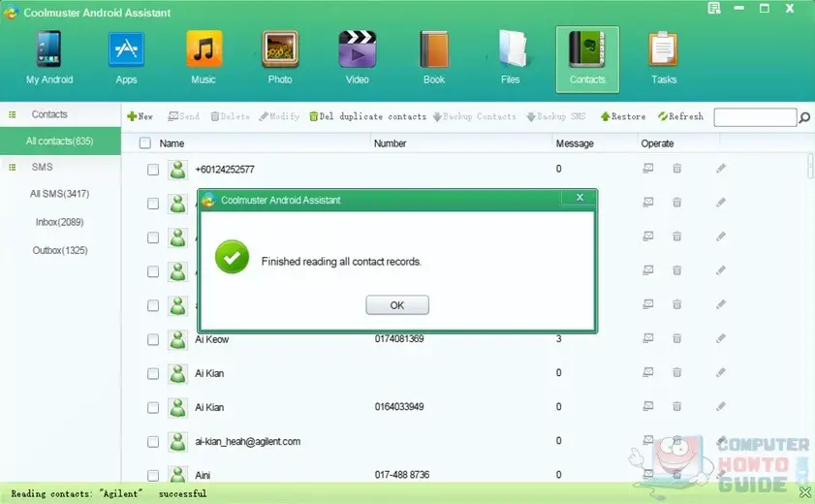The width and height of the screenshot is (815, 504).
Task: Click contact avatar of Ai Keow
Action: [x=177, y=339]
